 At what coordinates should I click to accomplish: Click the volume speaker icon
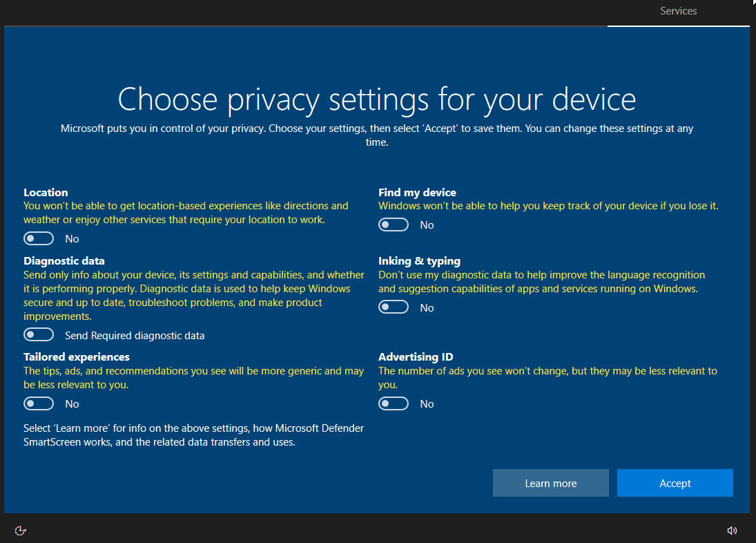click(732, 531)
